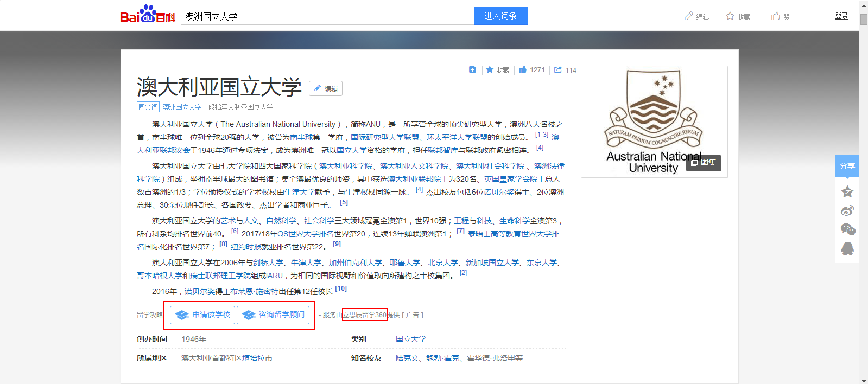Click the 堪培拉市 location text
This screenshot has width=868, height=384.
point(257,358)
